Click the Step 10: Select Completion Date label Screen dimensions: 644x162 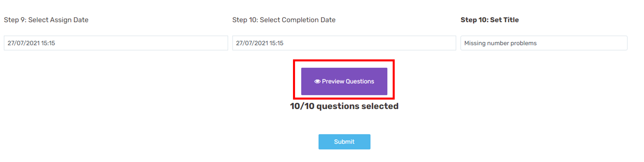coord(284,20)
